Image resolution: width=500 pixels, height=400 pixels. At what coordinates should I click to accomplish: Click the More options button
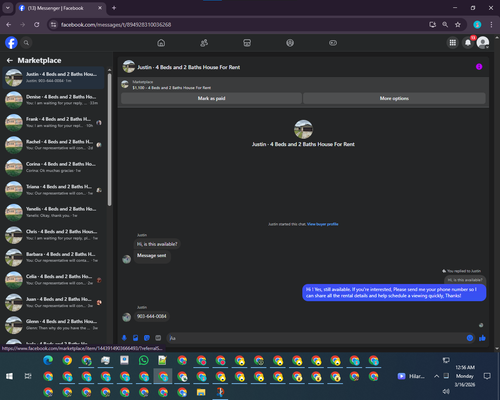click(x=394, y=98)
